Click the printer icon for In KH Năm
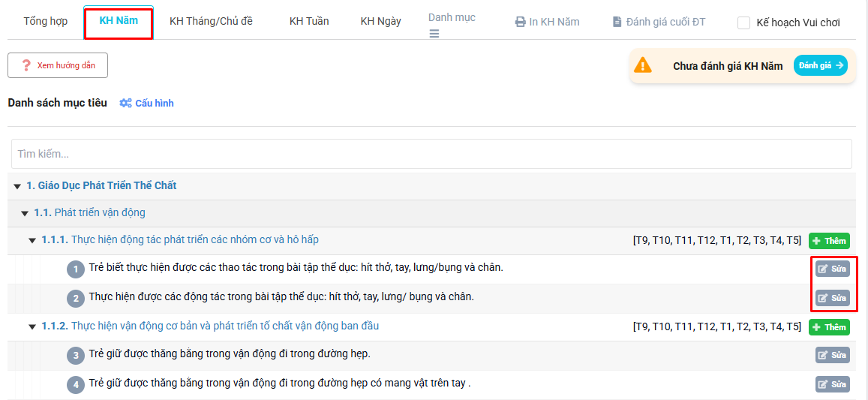 click(x=520, y=22)
